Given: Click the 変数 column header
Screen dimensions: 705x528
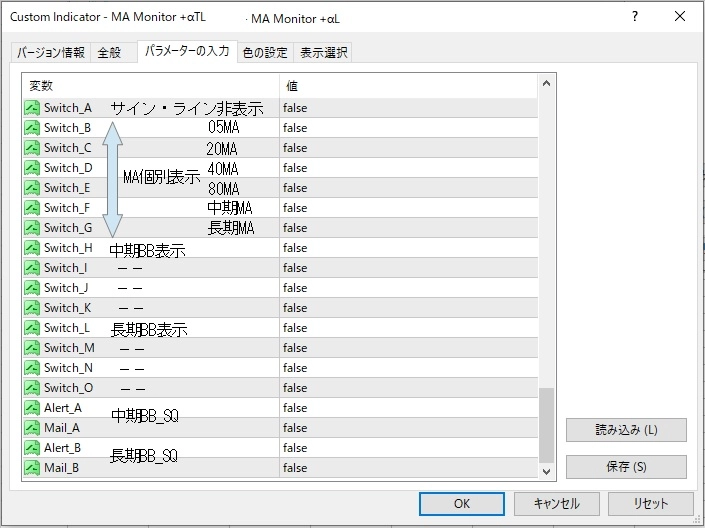Looking at the screenshot, I should (x=151, y=85).
